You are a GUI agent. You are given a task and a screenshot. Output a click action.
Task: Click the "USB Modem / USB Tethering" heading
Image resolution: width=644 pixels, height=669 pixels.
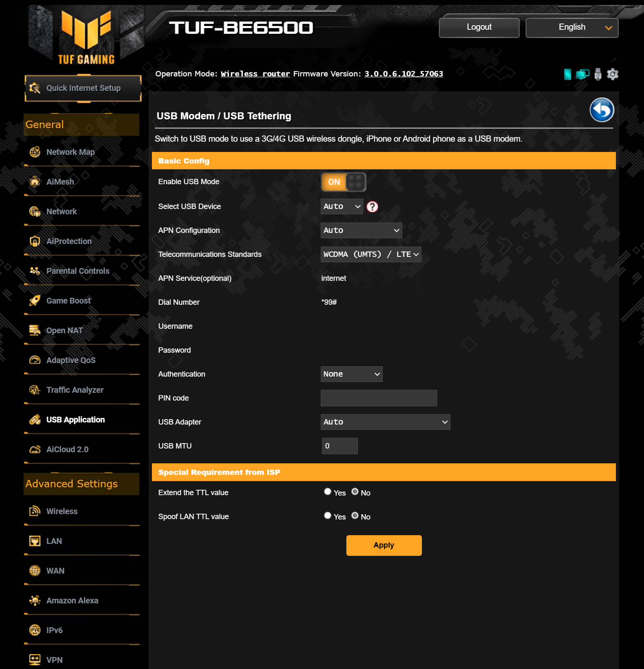pos(224,116)
